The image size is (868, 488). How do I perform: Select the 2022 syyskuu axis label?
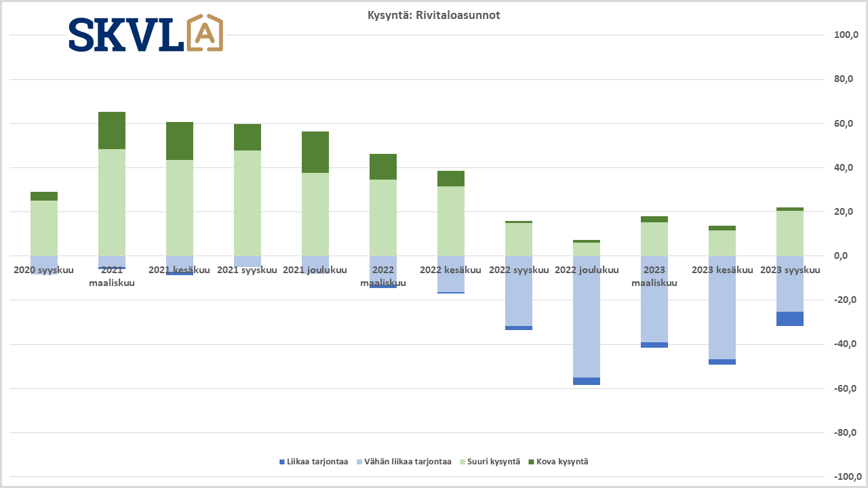click(x=519, y=270)
